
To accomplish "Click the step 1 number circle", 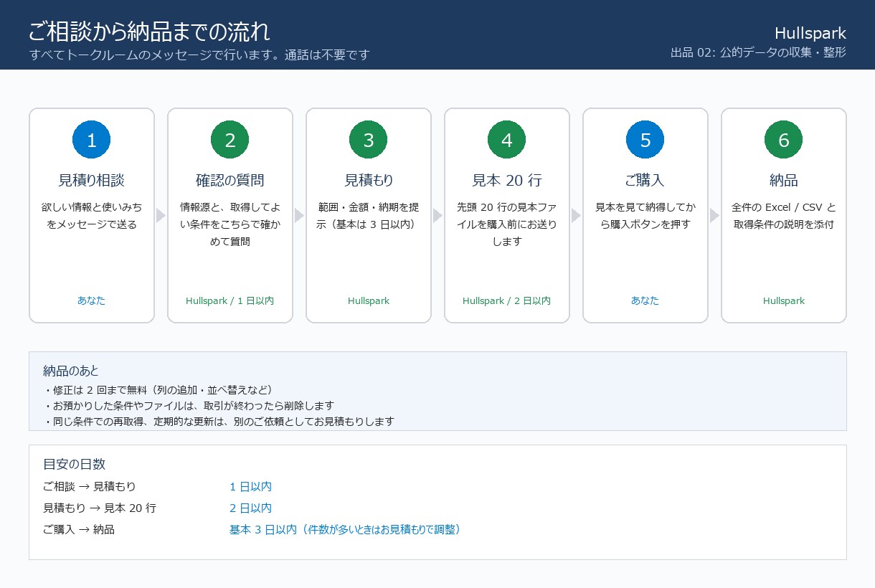I will (x=92, y=140).
